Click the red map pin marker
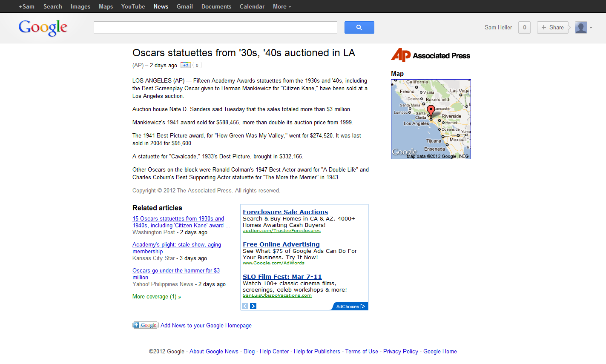Viewport: 606px width, 364px height. pyautogui.click(x=431, y=112)
